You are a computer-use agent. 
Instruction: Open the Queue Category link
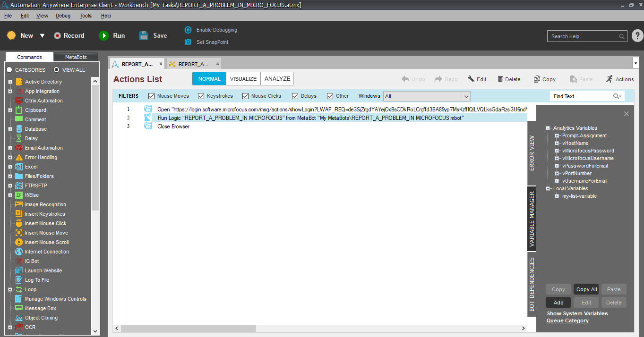567,320
